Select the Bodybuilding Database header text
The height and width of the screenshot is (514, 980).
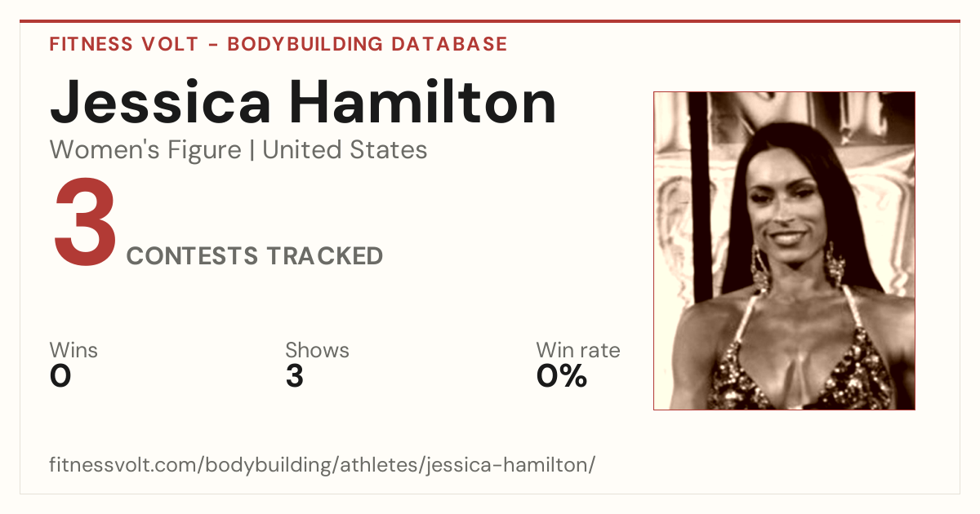pyautogui.click(x=367, y=44)
